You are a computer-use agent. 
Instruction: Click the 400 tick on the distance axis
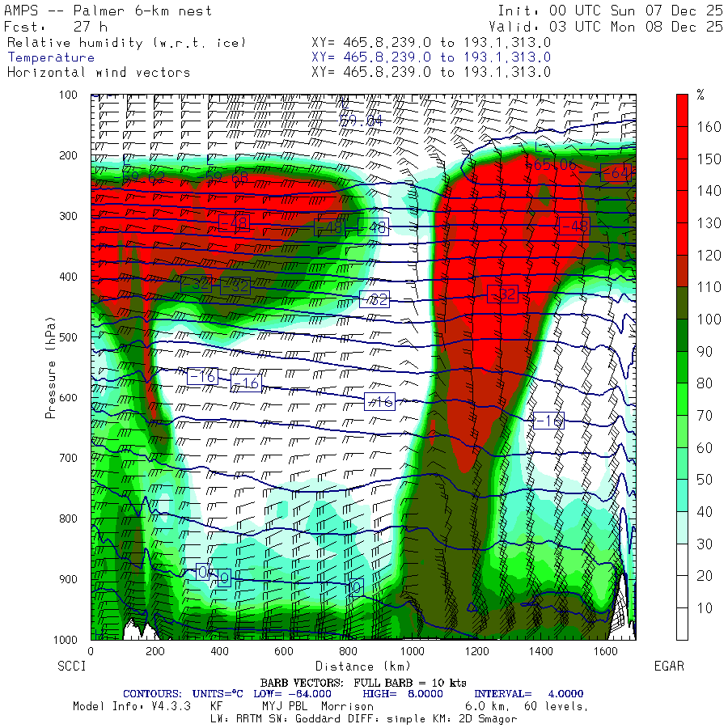click(219, 651)
